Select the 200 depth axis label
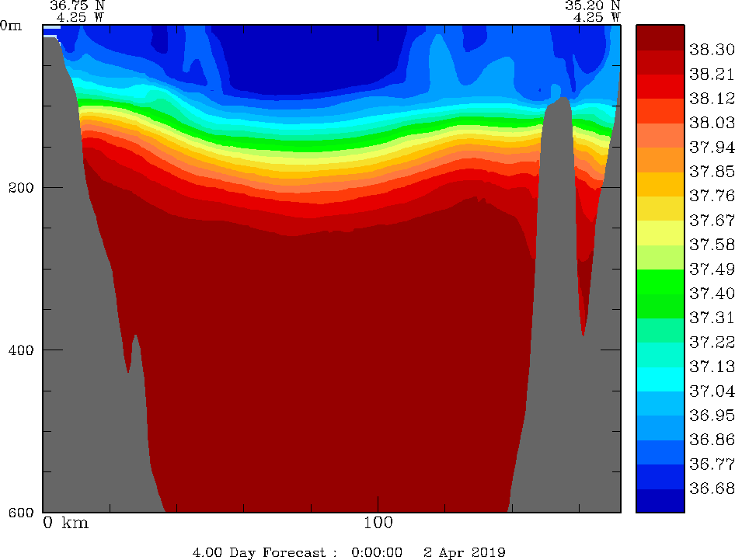 click(x=21, y=188)
